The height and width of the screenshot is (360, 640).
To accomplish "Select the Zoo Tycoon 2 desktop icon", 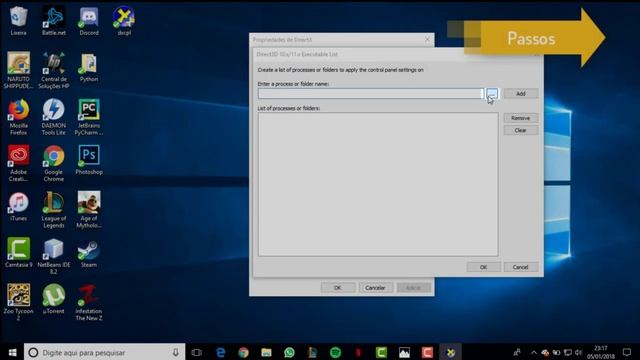I will click(18, 302).
